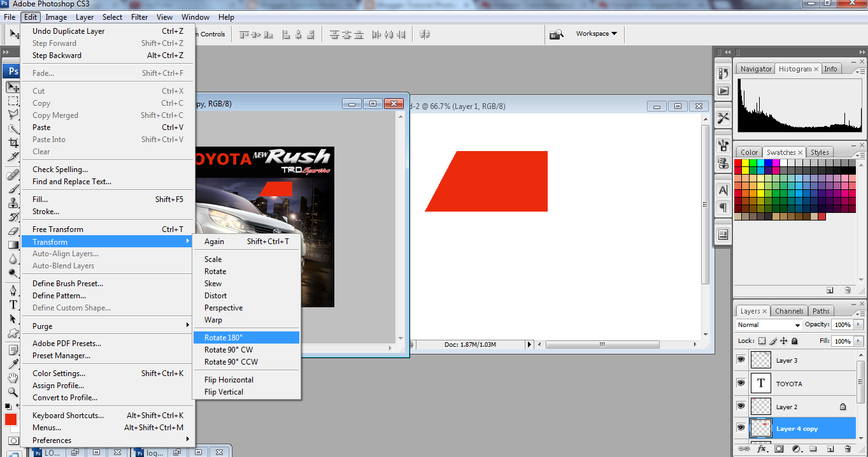
Task: Enable lock transparent pixels
Action: pyautogui.click(x=762, y=340)
